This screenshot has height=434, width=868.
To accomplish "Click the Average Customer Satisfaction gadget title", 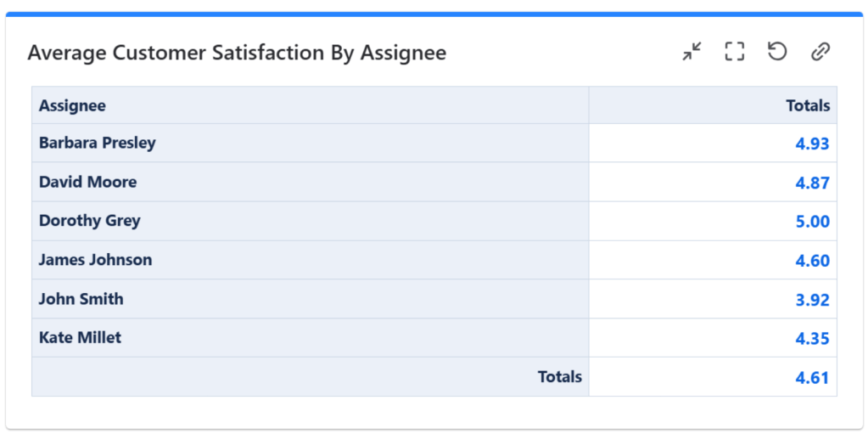I will click(x=237, y=53).
